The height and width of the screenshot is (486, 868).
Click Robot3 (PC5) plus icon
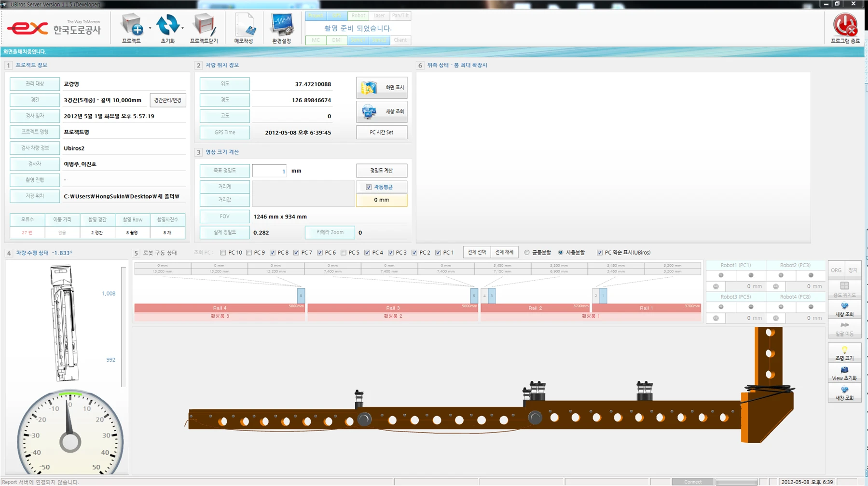[x=721, y=307]
